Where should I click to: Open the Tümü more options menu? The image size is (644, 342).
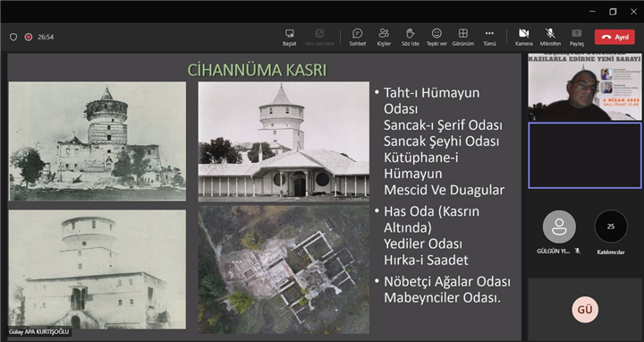pyautogui.click(x=489, y=37)
